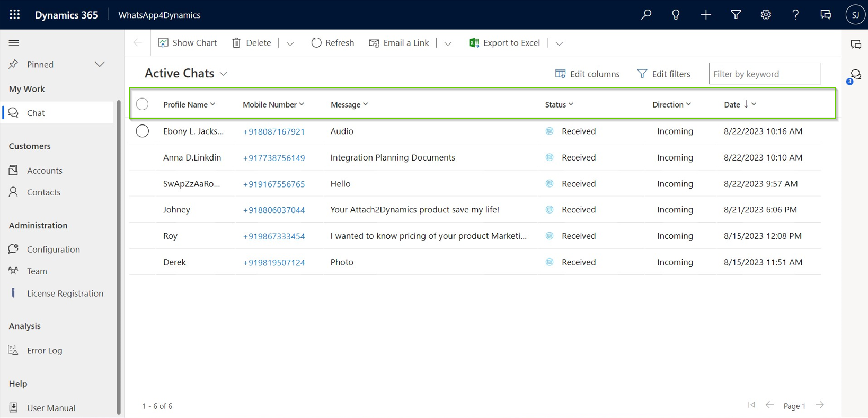Click Delete in command bar
This screenshot has height=418, width=868.
point(252,42)
